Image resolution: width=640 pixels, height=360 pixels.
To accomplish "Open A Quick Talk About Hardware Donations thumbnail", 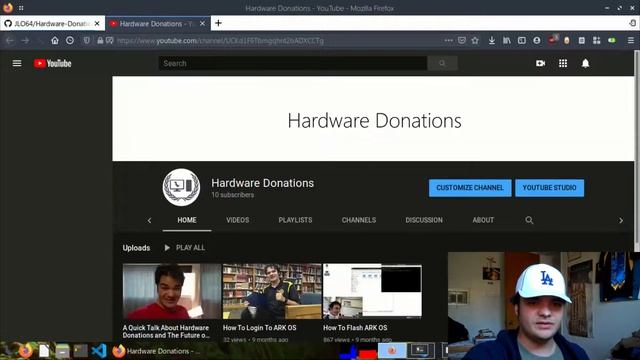I will [171, 291].
